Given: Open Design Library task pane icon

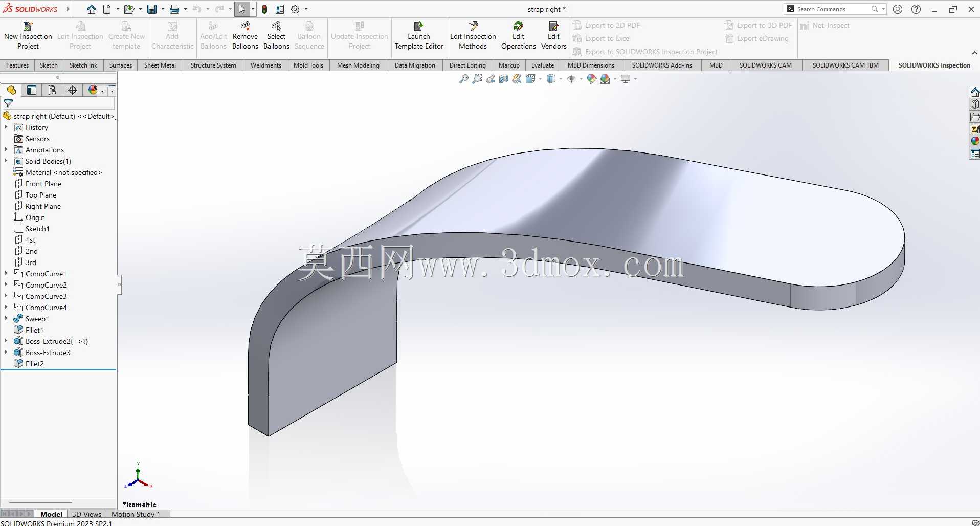Looking at the screenshot, I should [975, 104].
